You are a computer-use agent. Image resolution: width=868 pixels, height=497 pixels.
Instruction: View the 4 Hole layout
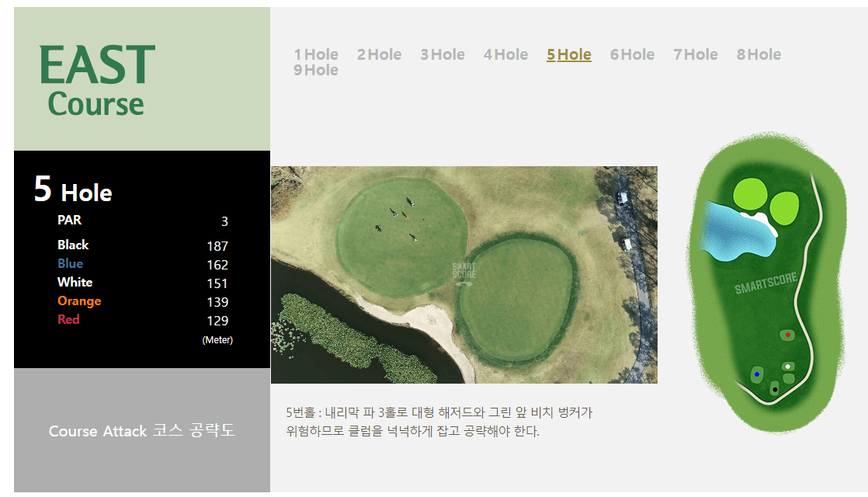point(505,54)
